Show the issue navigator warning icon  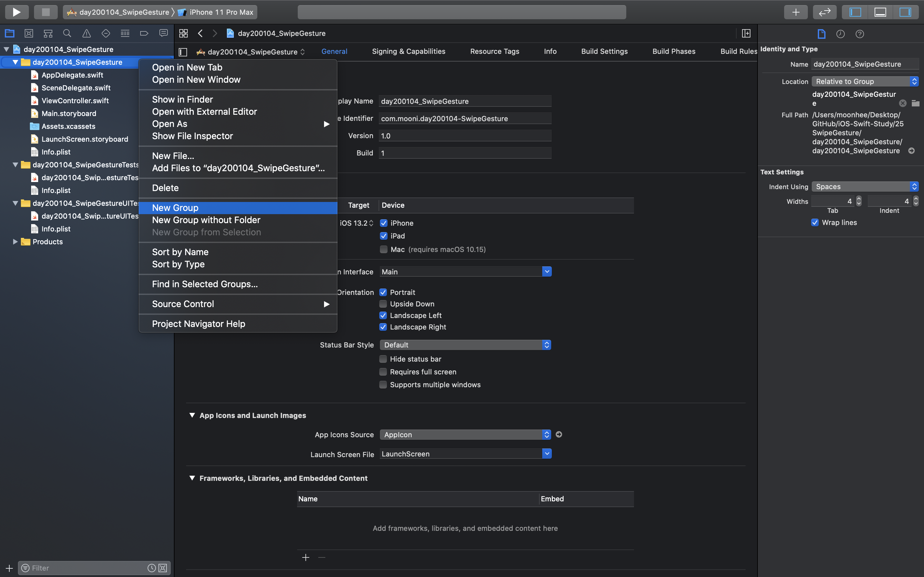coord(87,33)
